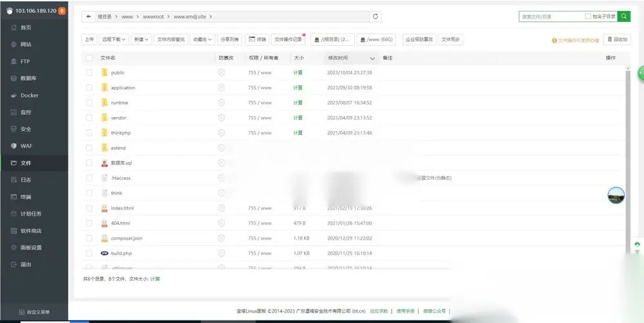
Task: Click the orange notification badge beside IP
Action: (x=62, y=11)
